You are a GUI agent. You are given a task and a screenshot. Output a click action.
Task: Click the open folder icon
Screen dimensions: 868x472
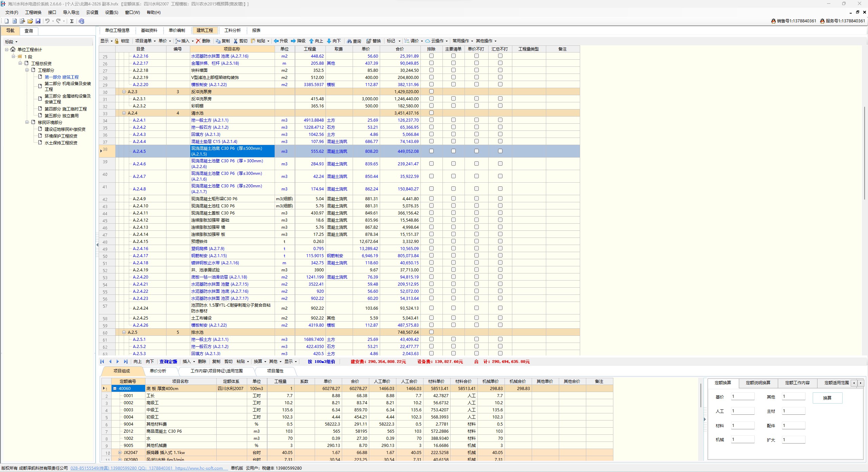coord(30,21)
